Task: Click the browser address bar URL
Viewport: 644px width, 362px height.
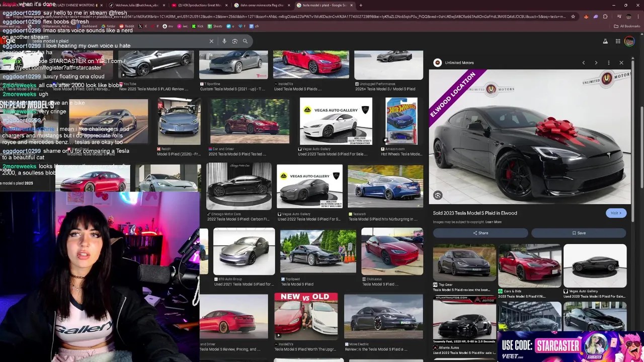Action: 289,17
